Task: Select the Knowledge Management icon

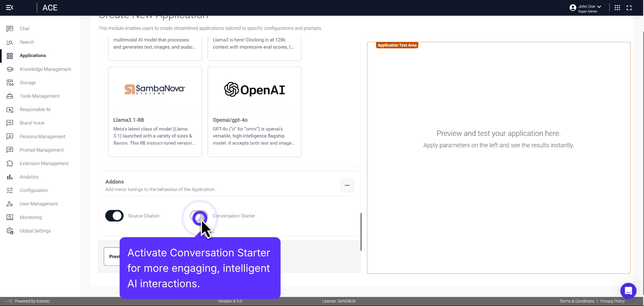Action: coord(10,69)
